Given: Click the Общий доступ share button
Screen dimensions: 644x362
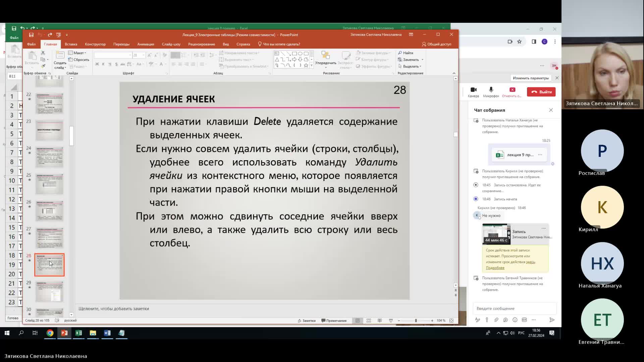Looking at the screenshot, I should [436, 44].
